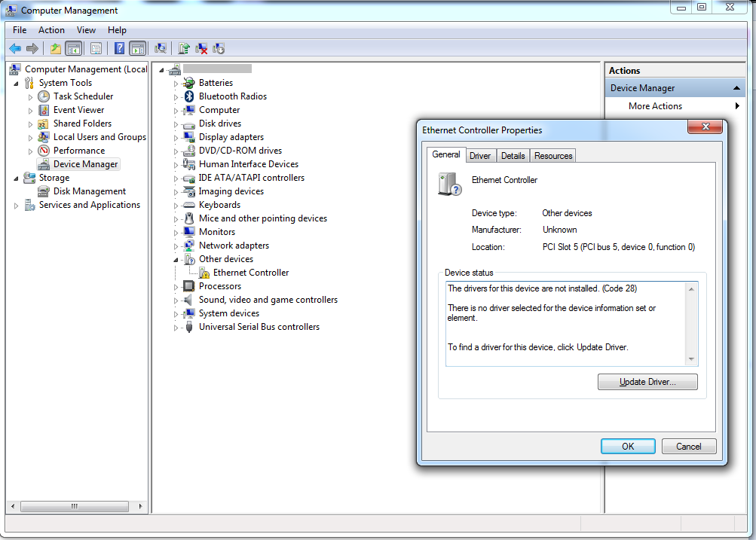Select Device Manager in the left tree

click(85, 164)
